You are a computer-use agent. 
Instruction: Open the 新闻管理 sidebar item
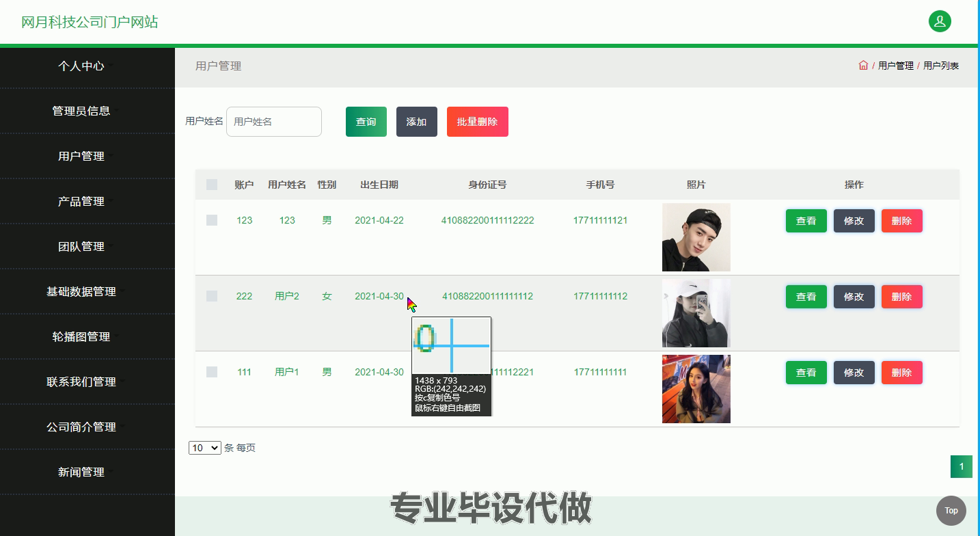pos(87,472)
